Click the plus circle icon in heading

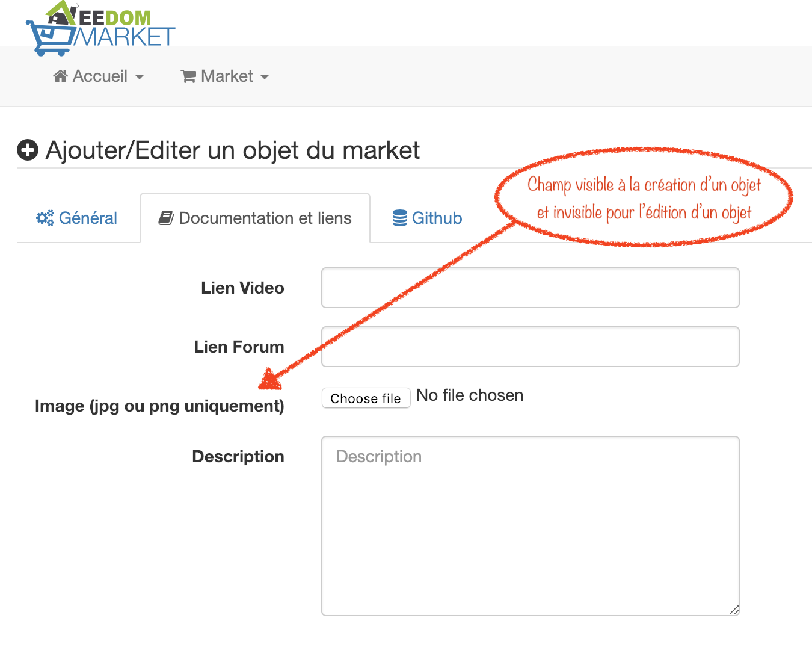tap(28, 150)
